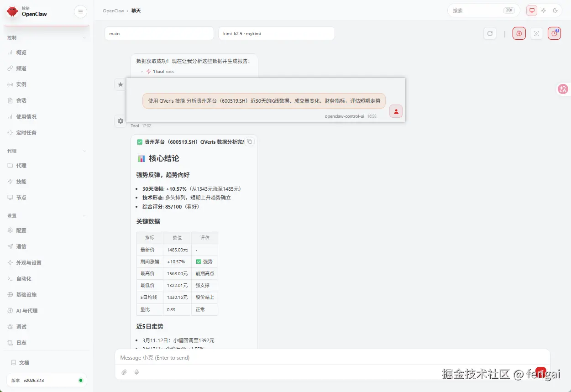Open the hamburger menu beside OpenClaw logo
Screen dimensions: 571x392
(x=80, y=12)
